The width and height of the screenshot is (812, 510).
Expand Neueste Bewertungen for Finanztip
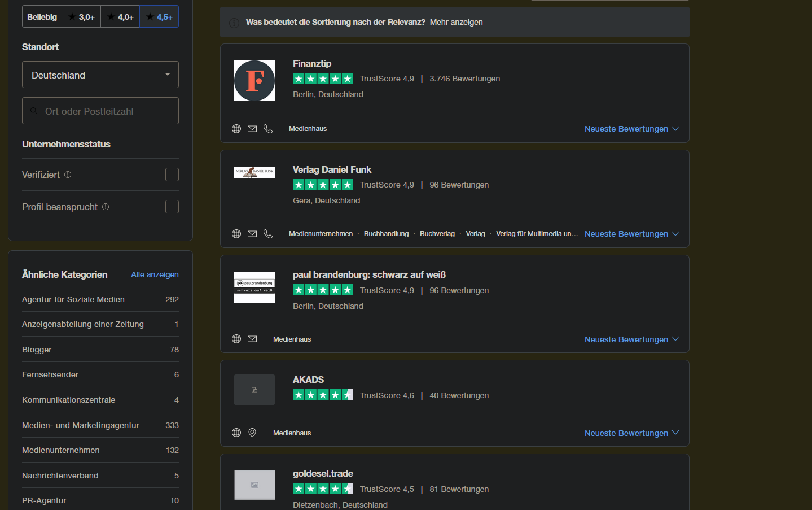coord(631,129)
